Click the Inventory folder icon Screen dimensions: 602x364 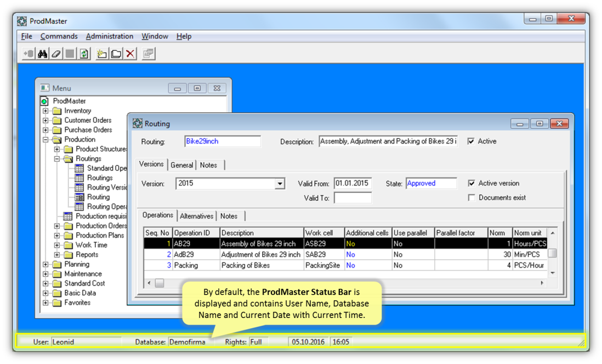57,111
